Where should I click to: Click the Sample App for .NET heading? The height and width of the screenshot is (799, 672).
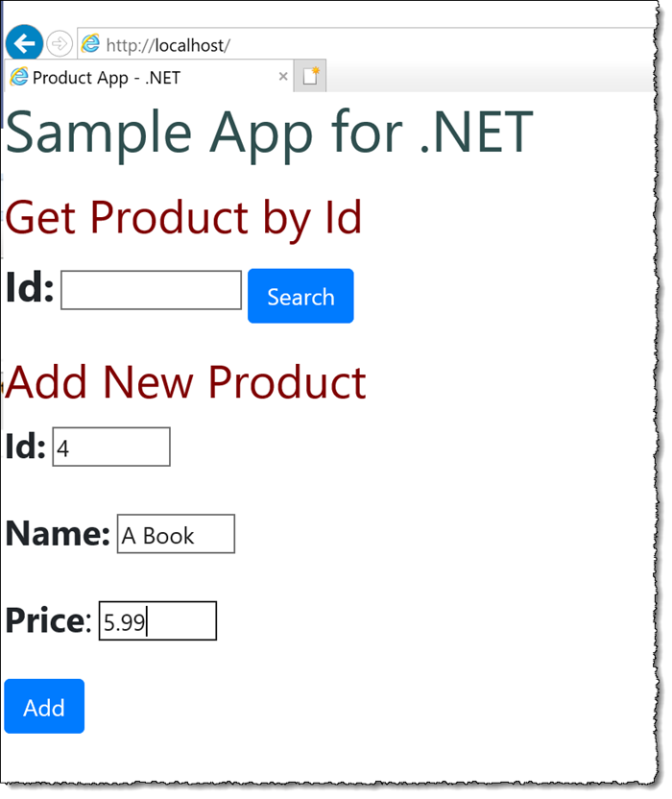click(269, 133)
